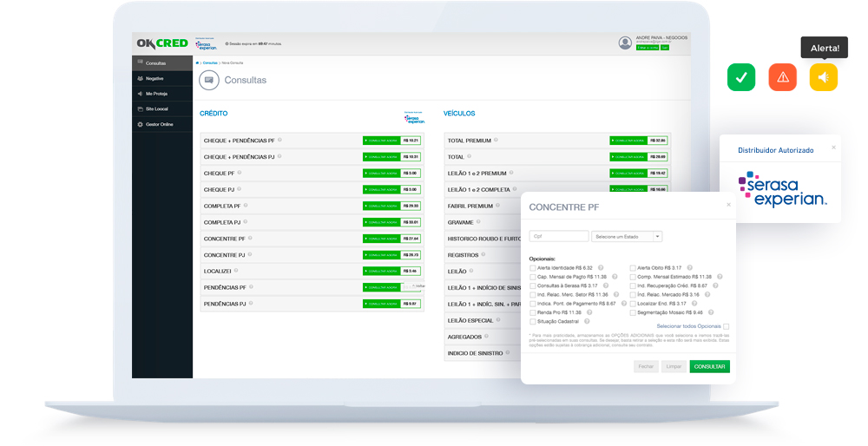Close the CONCENTRE PF dialog
The image size is (868, 446).
coord(728,205)
